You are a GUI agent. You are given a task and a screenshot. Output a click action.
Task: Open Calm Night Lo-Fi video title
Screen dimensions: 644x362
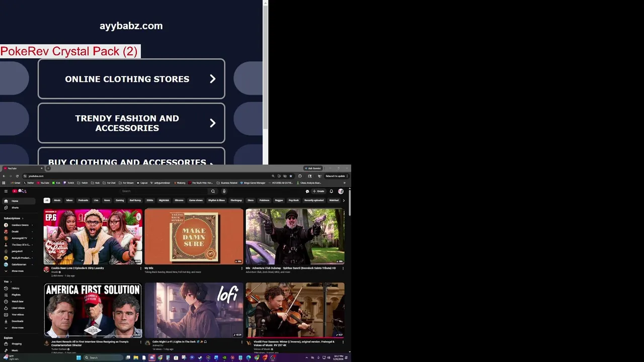coord(180,341)
